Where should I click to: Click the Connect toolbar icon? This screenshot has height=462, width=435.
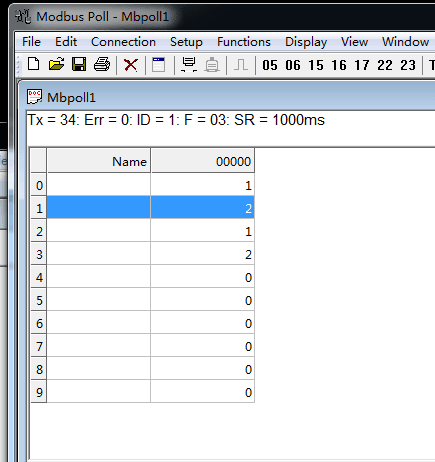[x=189, y=64]
